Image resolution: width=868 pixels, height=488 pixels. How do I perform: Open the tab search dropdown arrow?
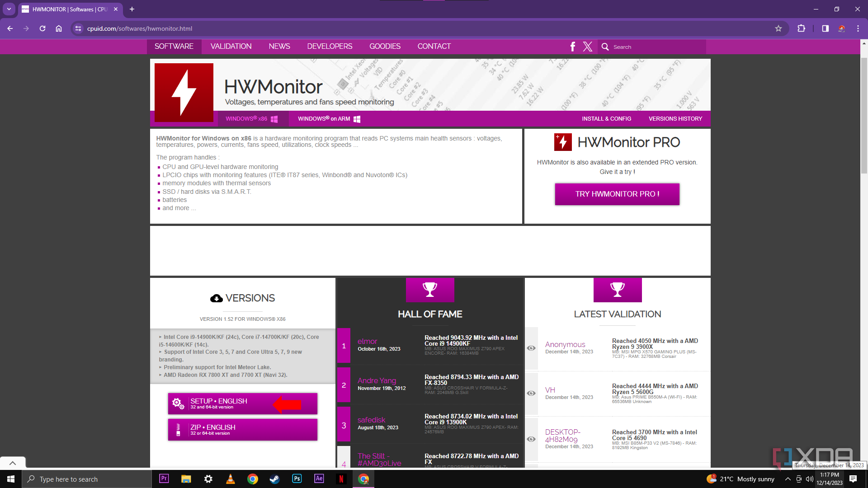(x=9, y=9)
